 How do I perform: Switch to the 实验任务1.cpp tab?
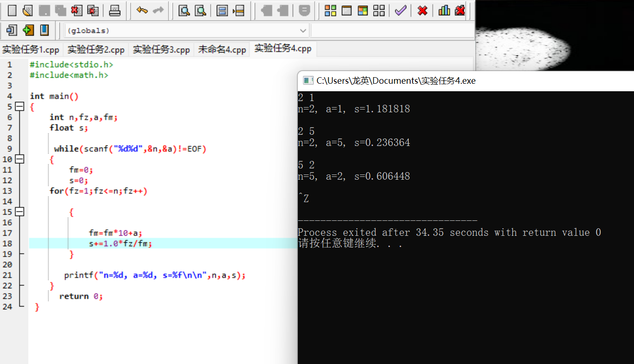31,50
